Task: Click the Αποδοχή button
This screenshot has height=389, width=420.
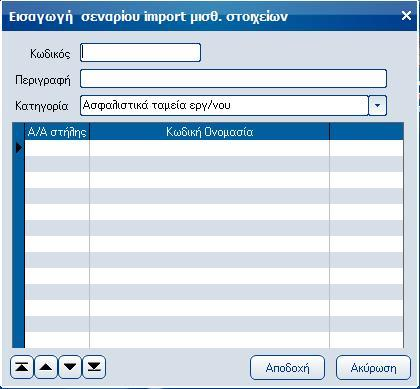Action: tap(287, 368)
